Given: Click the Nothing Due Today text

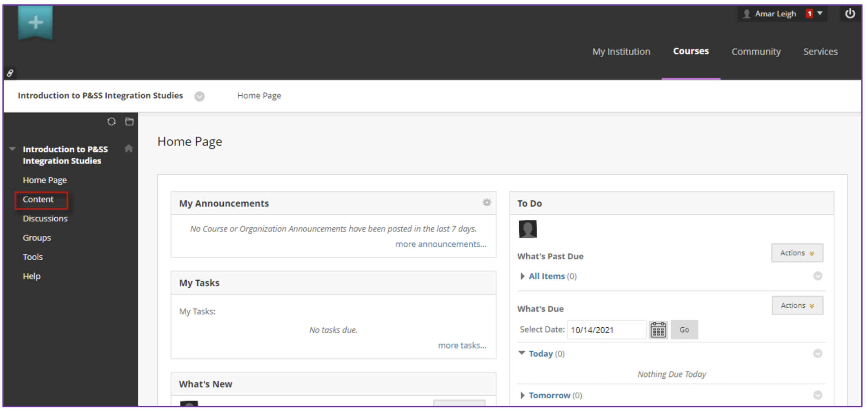Looking at the screenshot, I should tap(672, 374).
